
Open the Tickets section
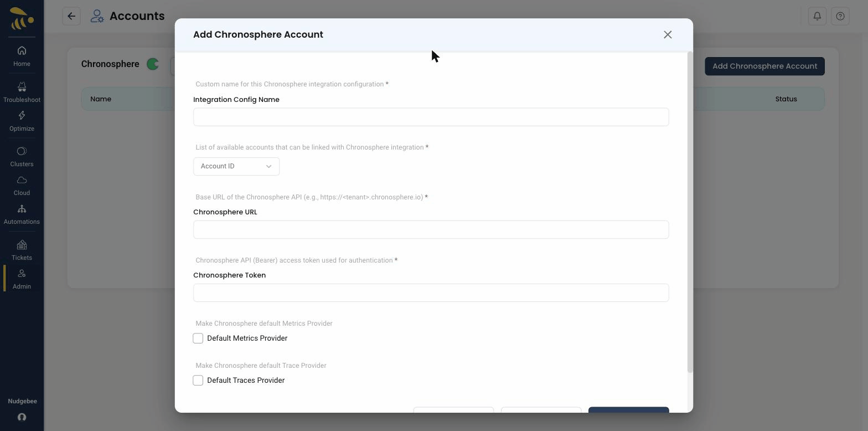(22, 250)
